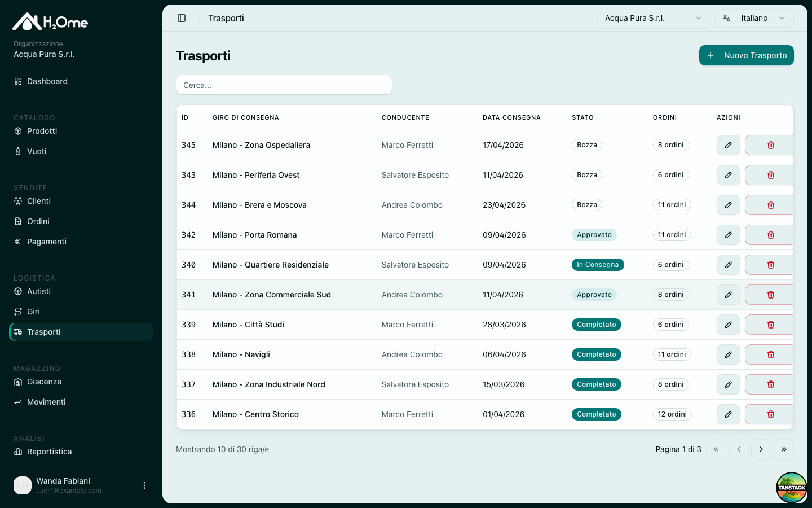
Task: Jump to last page double-arrow
Action: click(784, 449)
